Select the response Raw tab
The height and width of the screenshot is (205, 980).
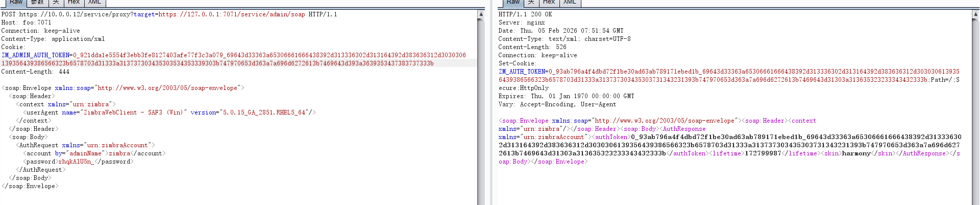pos(513,3)
